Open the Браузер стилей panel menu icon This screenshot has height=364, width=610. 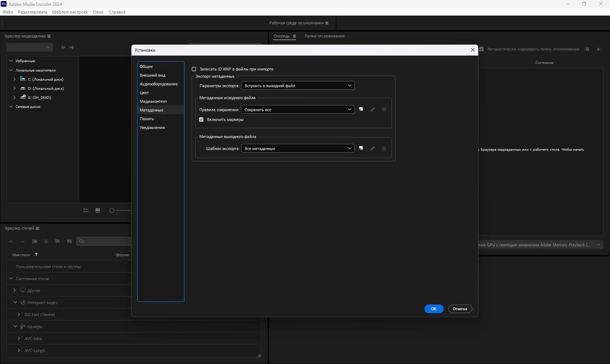tap(38, 228)
